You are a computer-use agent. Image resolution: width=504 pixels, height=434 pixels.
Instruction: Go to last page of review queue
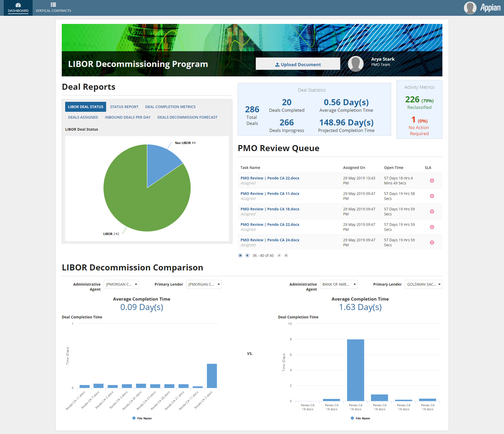coord(286,255)
